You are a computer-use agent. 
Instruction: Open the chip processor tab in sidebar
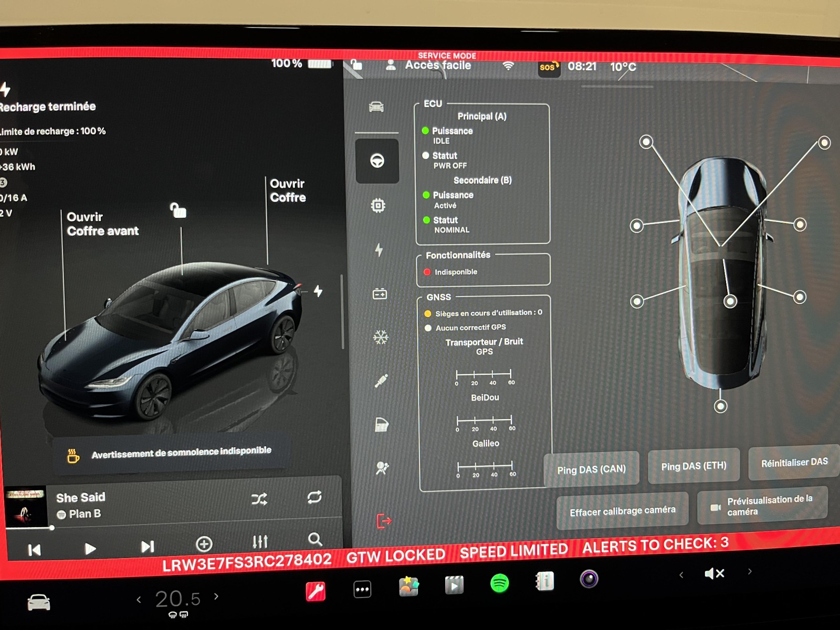378,205
